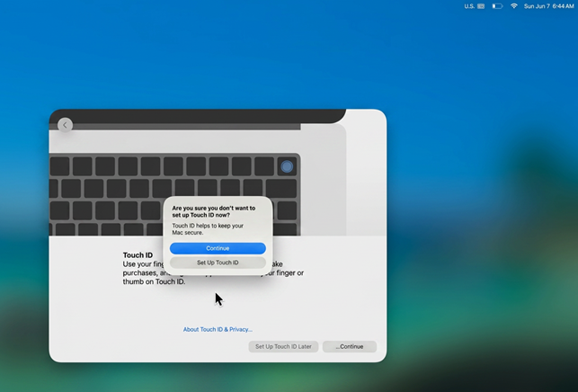Screen dimensions: 578x392
Task: Open the U.S. input source menu
Action: pos(475,6)
